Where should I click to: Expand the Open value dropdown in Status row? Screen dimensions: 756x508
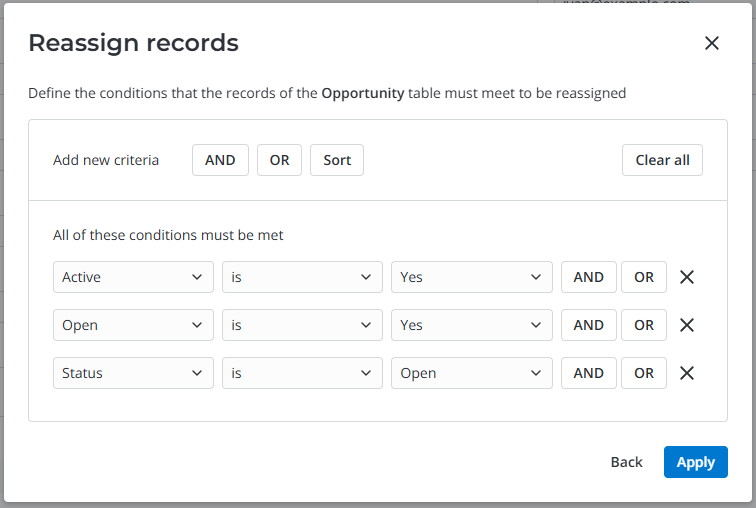click(471, 373)
